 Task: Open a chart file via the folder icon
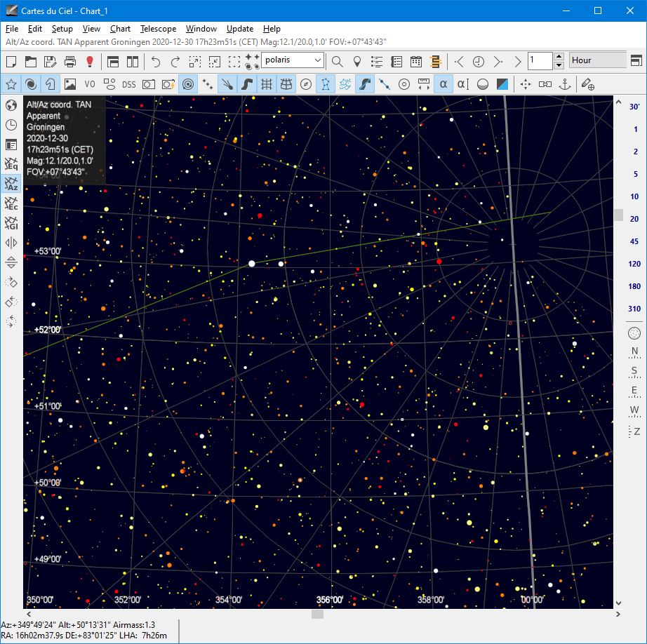31,62
